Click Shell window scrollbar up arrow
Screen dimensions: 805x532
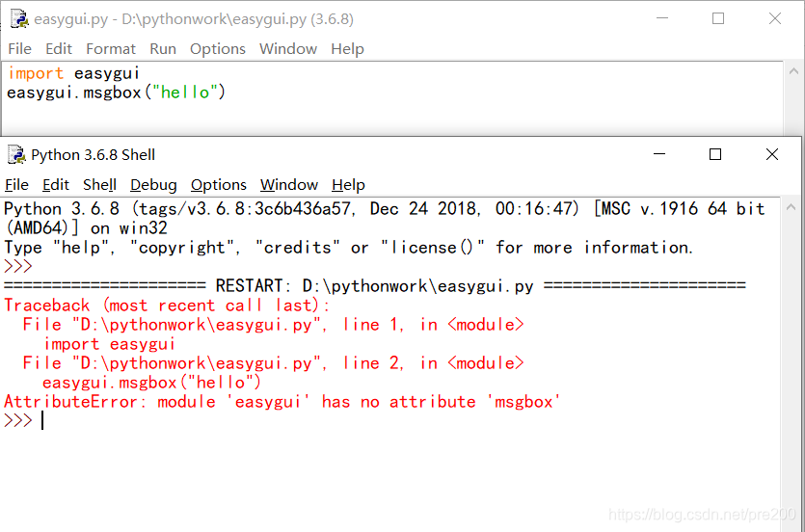[792, 207]
